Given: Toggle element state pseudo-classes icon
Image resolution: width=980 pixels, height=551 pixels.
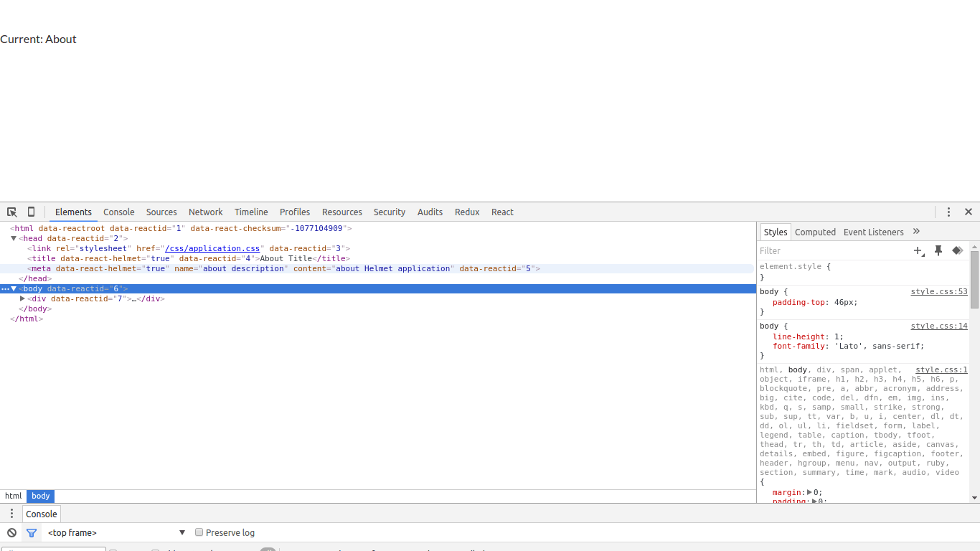Looking at the screenshot, I should click(957, 250).
